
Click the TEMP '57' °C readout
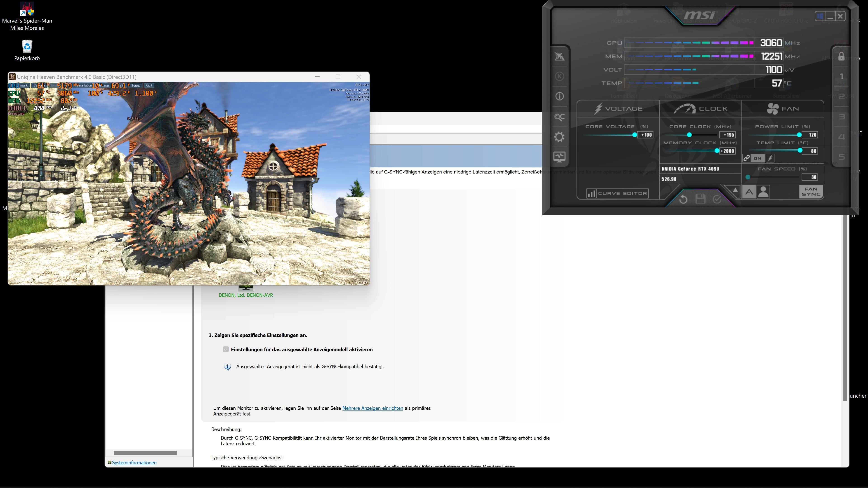[x=777, y=83]
